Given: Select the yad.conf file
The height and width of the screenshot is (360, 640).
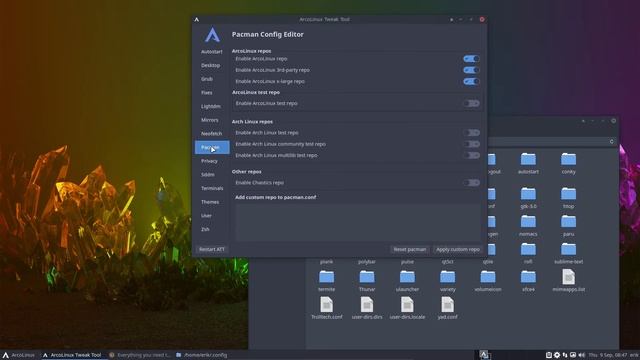Looking at the screenshot, I should 447,308.
